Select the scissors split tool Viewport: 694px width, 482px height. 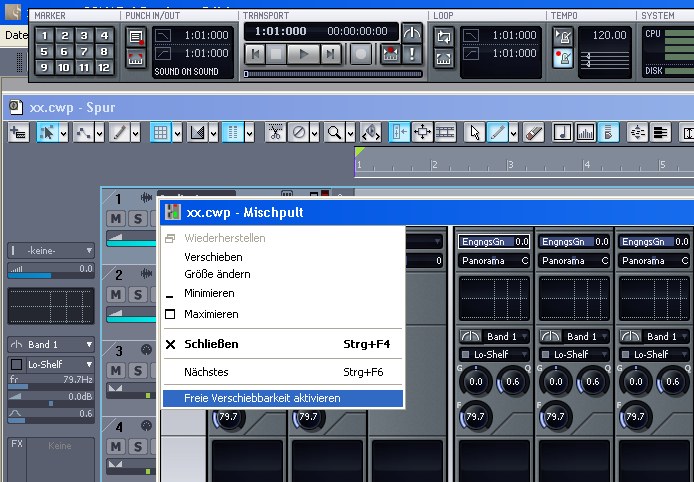click(275, 132)
